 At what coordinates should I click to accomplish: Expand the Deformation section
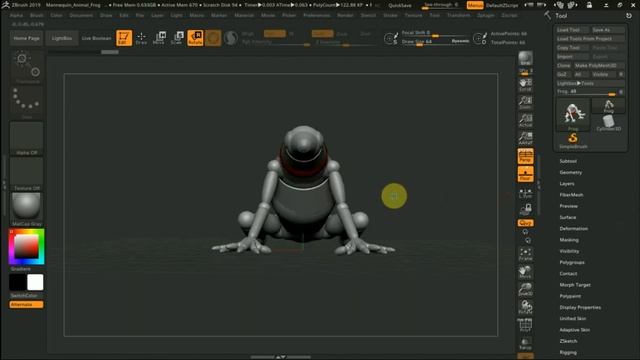573,229
